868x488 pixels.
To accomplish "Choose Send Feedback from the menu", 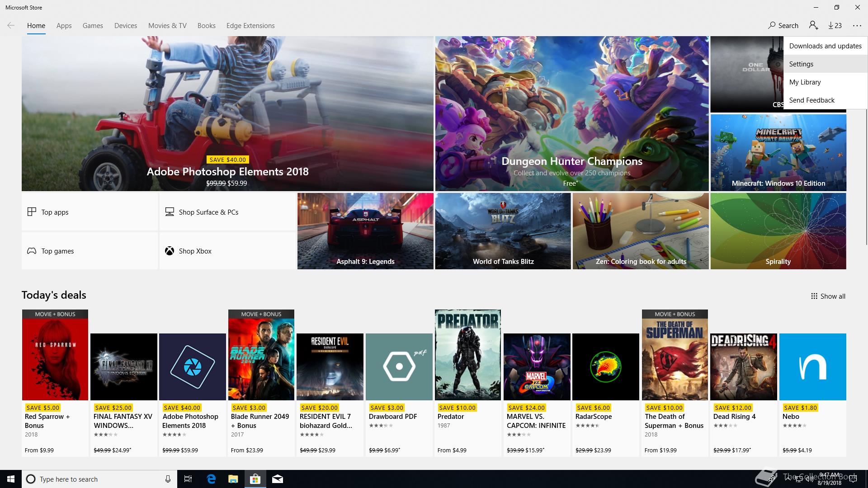I will point(826,100).
